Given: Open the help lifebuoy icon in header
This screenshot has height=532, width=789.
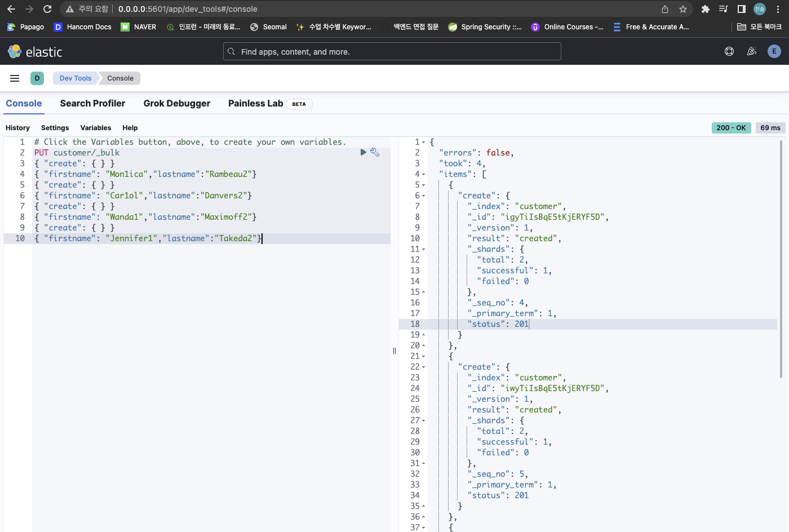Looking at the screenshot, I should pos(729,51).
